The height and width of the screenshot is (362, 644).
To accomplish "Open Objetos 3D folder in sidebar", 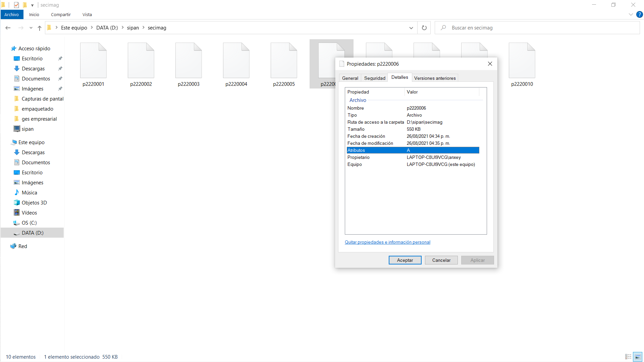I will click(x=34, y=203).
